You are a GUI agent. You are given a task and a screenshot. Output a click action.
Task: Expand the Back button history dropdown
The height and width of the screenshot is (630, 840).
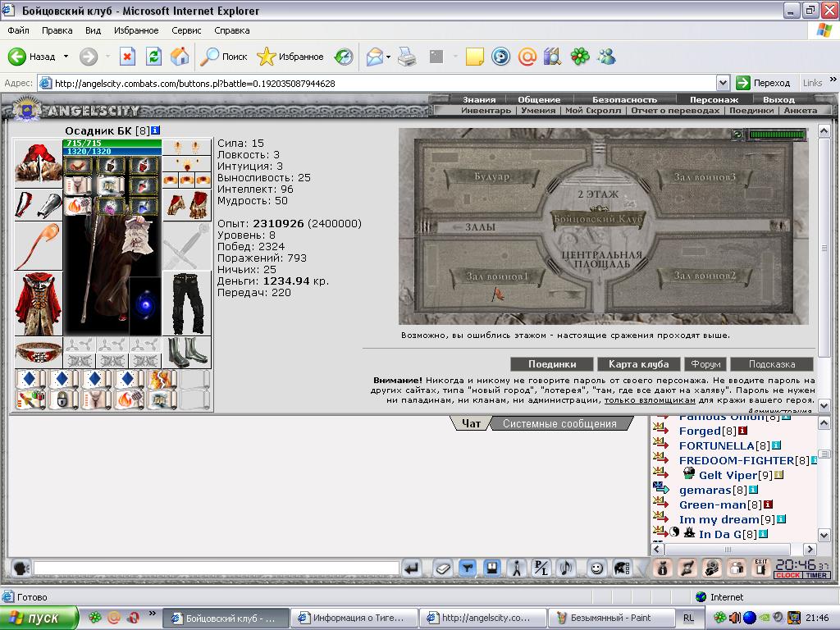click(66, 57)
